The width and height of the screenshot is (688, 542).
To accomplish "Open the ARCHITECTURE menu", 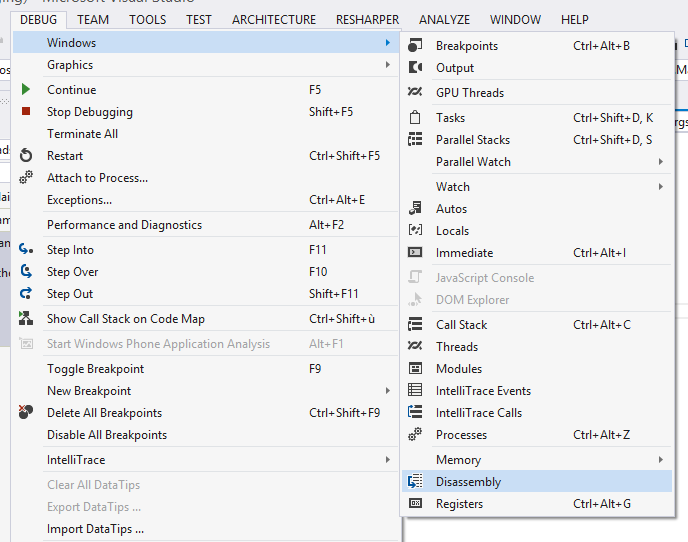I will [274, 20].
